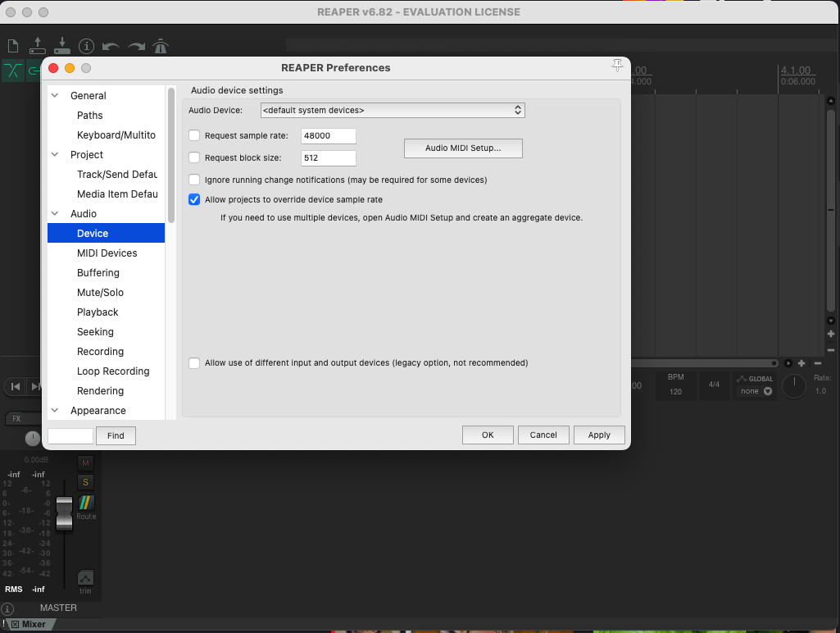Click the playback Rate knob
Screen dimensions: 840x633
coord(794,385)
